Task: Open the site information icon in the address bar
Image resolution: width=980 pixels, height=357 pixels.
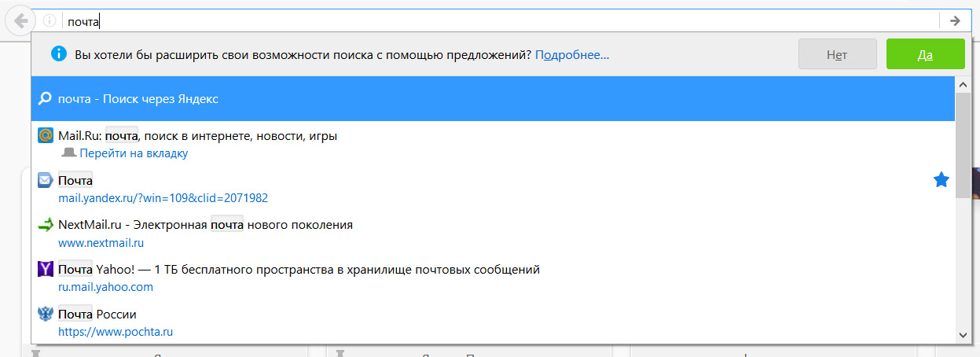Action: tap(49, 21)
